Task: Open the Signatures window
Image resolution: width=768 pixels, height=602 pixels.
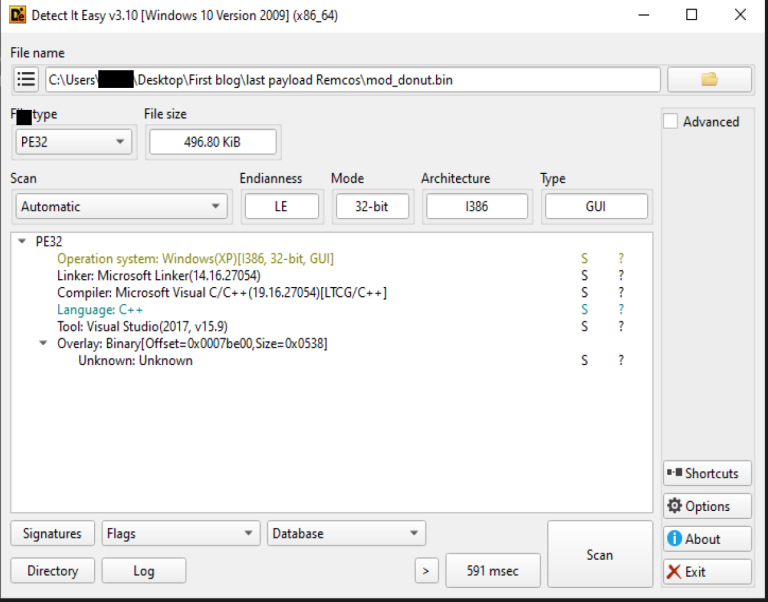Action: (x=53, y=534)
